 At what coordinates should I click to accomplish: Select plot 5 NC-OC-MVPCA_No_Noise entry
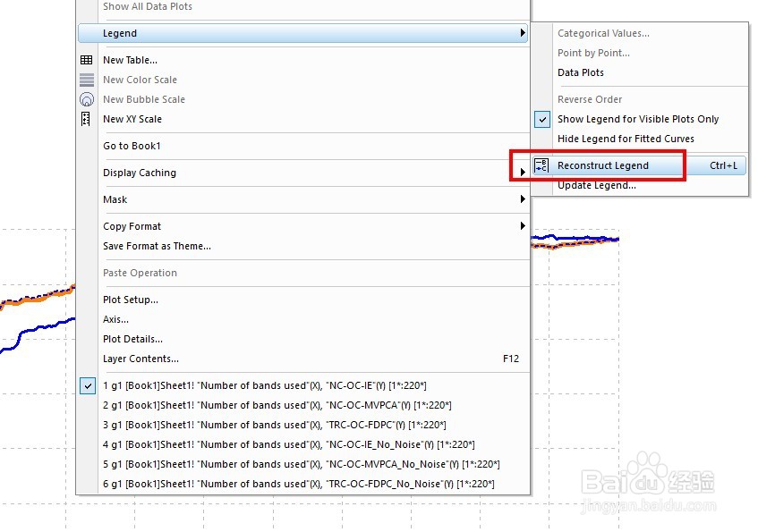click(x=302, y=464)
